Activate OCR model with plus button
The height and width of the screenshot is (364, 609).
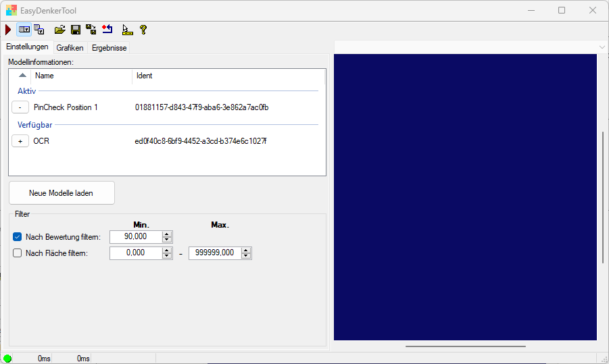20,141
